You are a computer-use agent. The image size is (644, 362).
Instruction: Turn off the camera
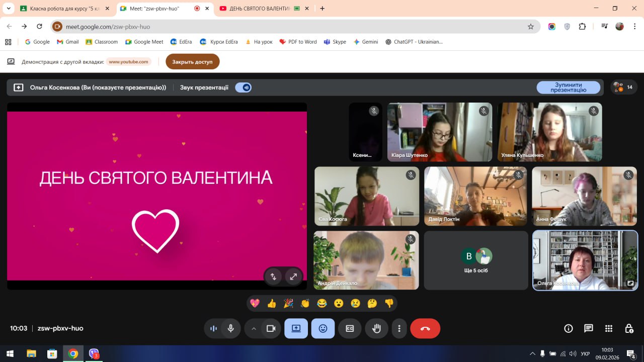tap(271, 328)
